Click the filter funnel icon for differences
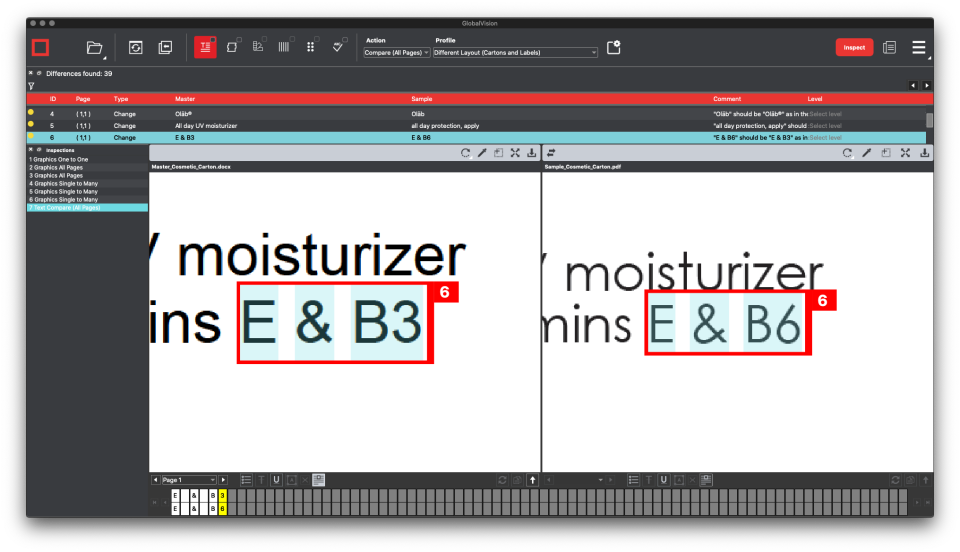Viewport: 960px width, 552px height. coord(31,86)
